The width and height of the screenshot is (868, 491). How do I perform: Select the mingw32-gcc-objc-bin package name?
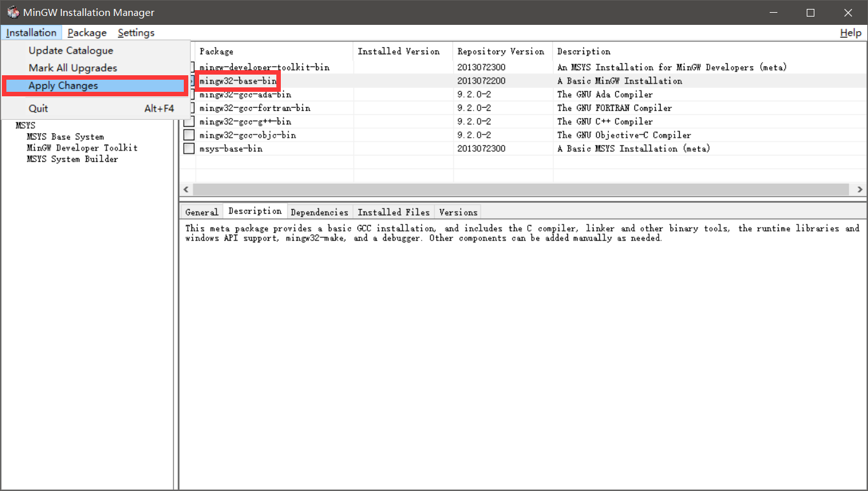pos(248,135)
